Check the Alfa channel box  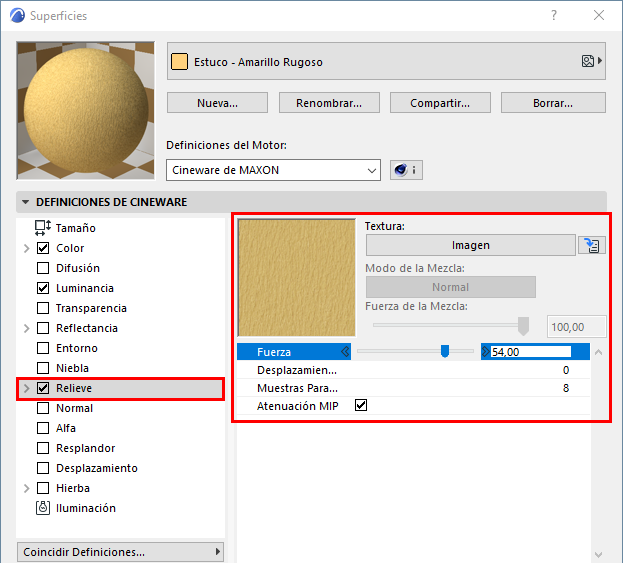click(x=43, y=428)
